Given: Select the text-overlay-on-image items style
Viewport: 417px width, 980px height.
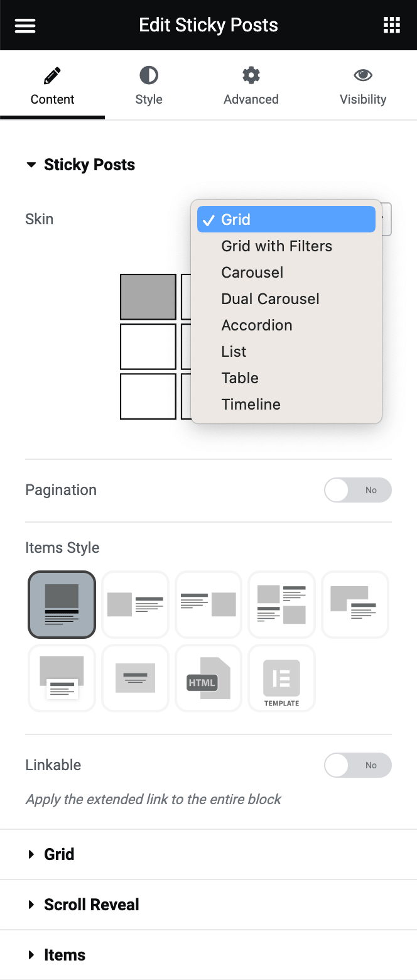Looking at the screenshot, I should tap(135, 678).
